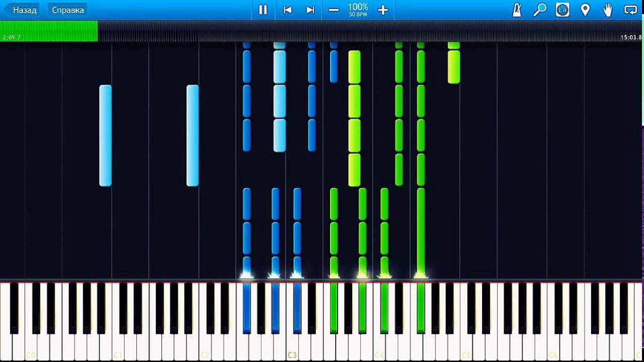Click the green song progress bar

tap(49, 31)
